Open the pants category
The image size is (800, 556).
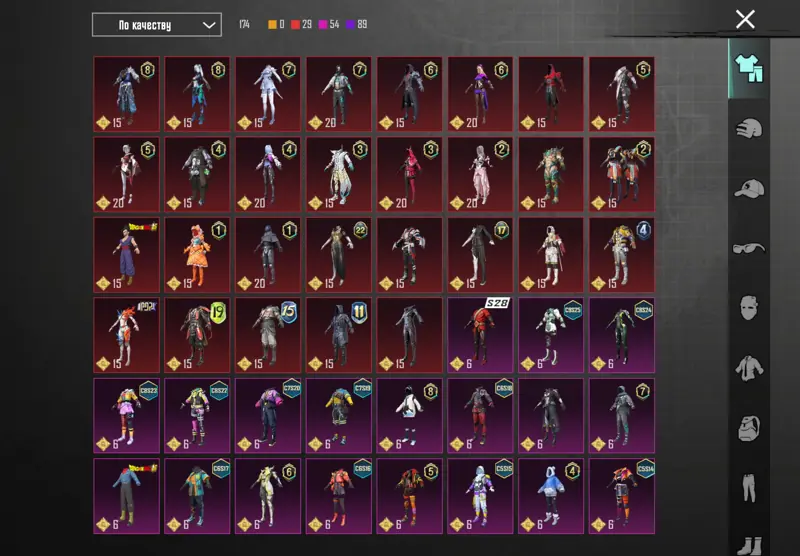point(748,488)
